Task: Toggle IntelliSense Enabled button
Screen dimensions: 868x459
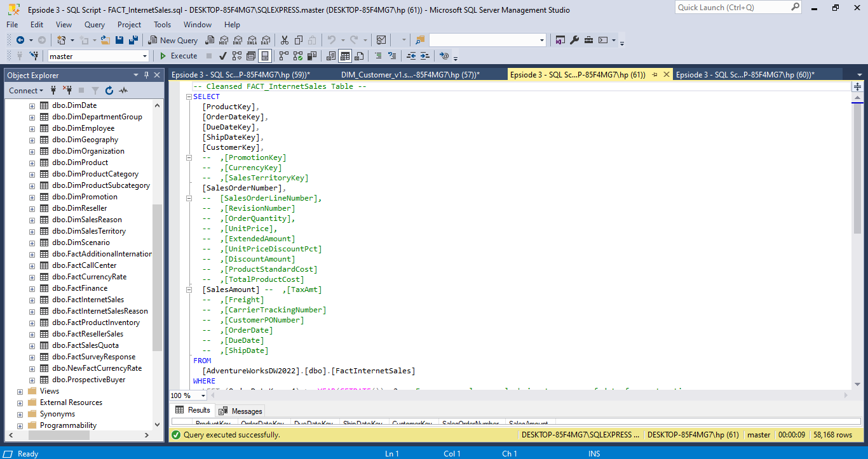Action: click(265, 56)
